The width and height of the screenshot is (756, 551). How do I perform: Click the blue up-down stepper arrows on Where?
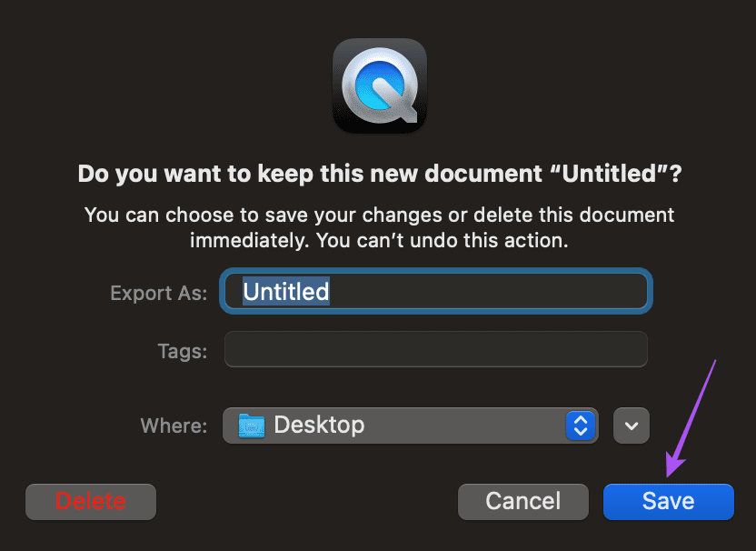coord(581,426)
